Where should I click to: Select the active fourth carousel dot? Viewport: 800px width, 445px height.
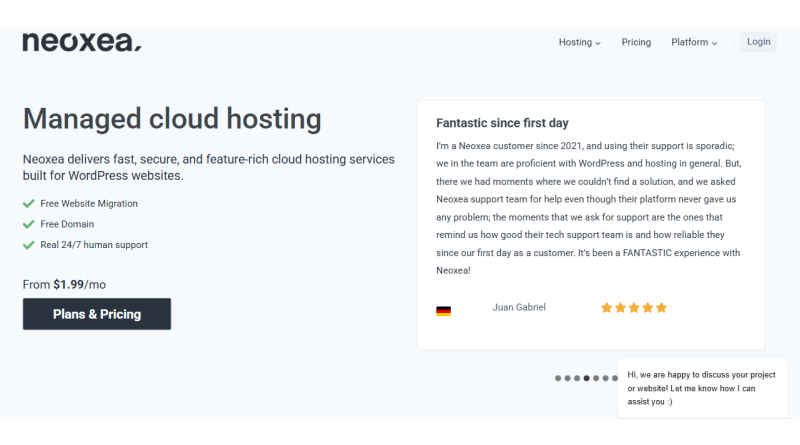tap(587, 378)
